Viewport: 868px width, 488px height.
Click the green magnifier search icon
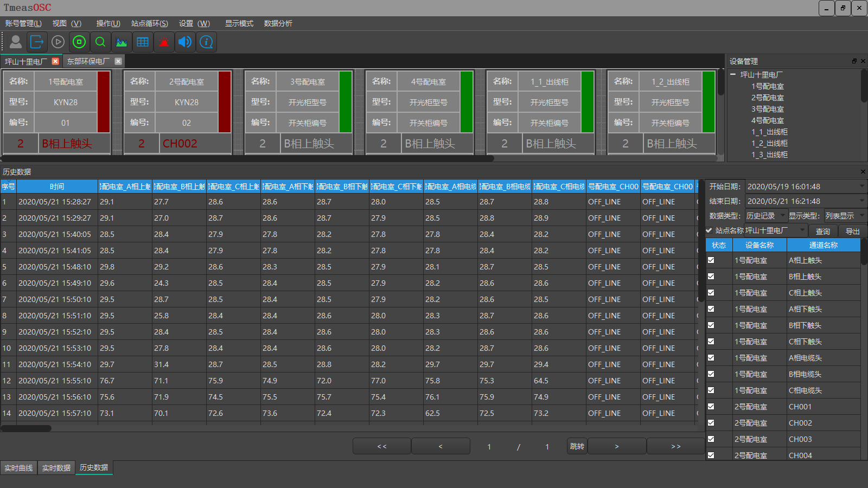tap(100, 42)
